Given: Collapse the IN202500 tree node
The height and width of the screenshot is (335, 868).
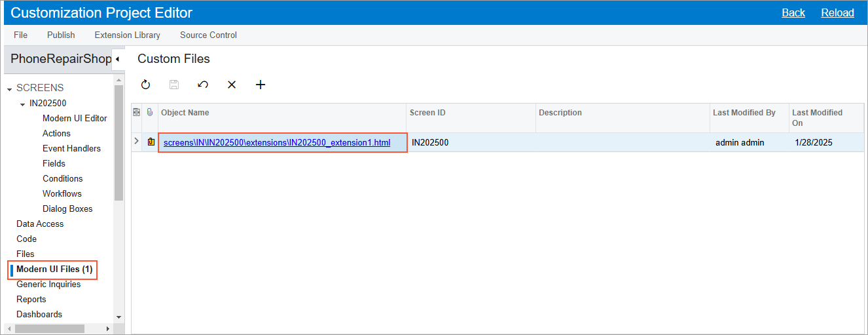Looking at the screenshot, I should pos(23,104).
